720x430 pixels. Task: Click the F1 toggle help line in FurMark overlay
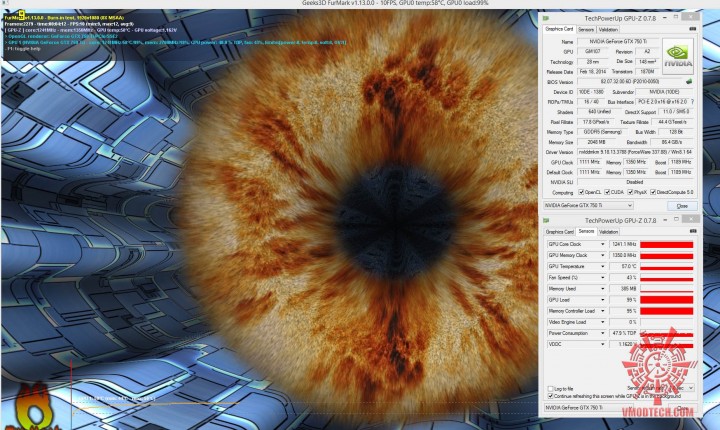23,48
